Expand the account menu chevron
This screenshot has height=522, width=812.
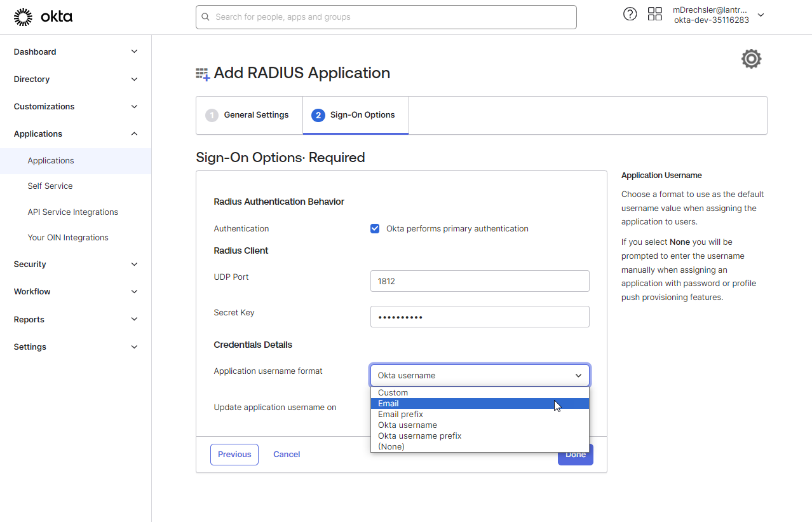761,15
